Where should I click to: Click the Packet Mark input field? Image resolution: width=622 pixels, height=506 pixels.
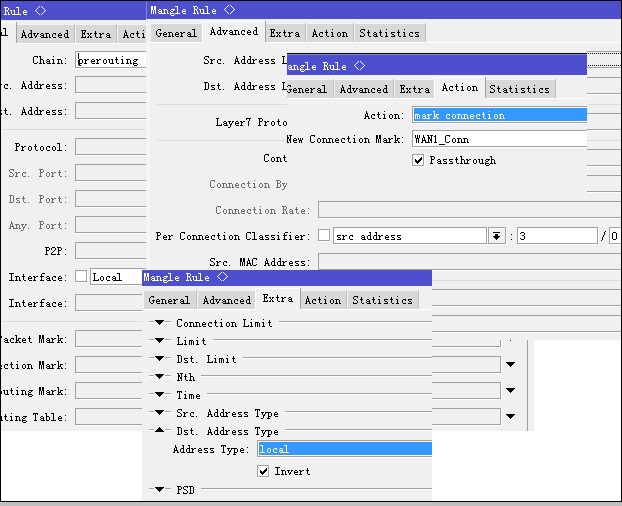(109, 339)
